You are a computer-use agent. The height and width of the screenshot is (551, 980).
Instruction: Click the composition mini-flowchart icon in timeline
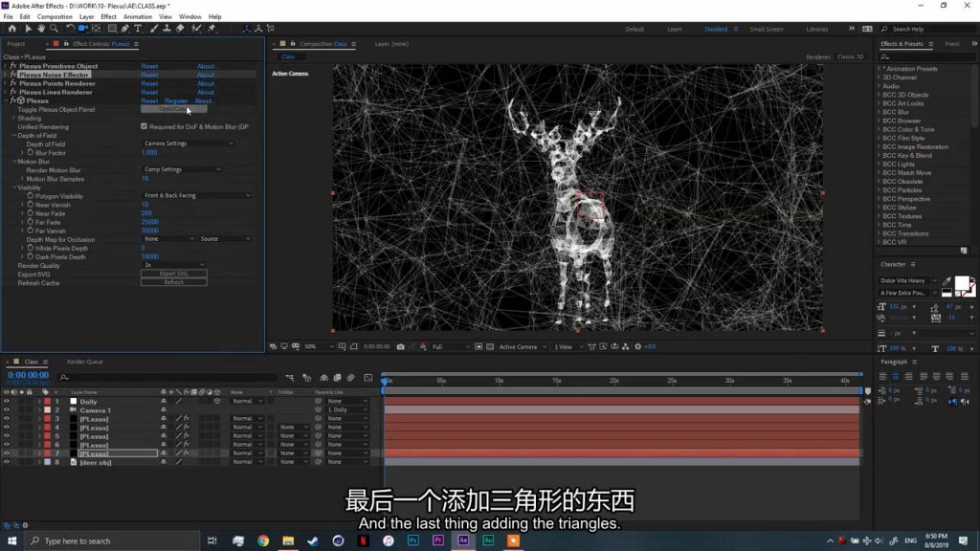(289, 377)
